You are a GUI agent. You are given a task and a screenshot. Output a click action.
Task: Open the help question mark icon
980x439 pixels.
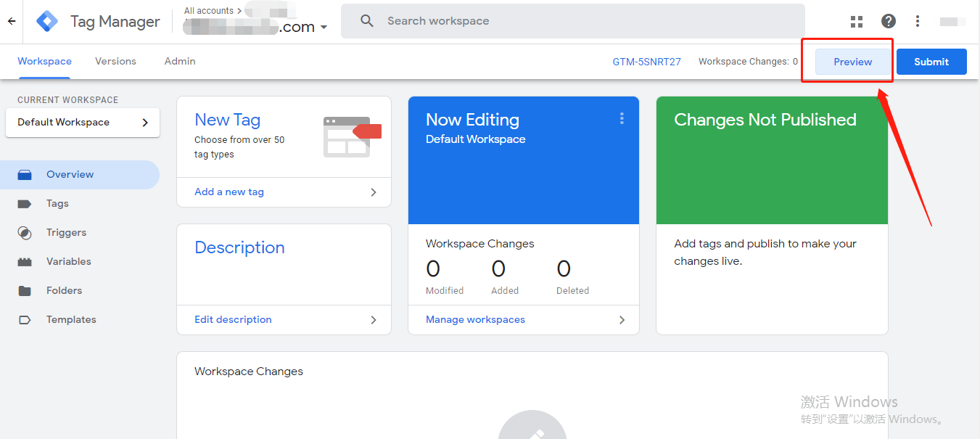[889, 22]
